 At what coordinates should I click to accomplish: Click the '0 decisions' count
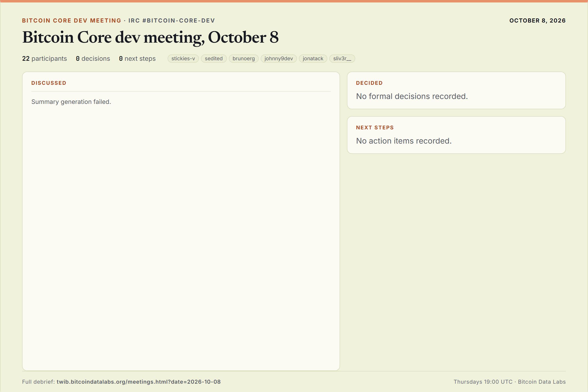click(x=93, y=59)
